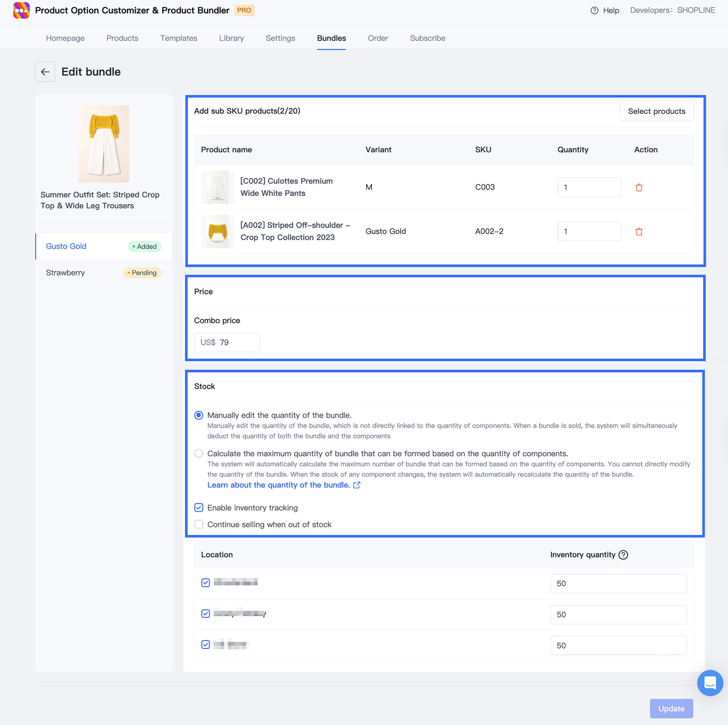728x725 pixels.
Task: Open Learn about the quantity of the bundle
Action: click(278, 485)
